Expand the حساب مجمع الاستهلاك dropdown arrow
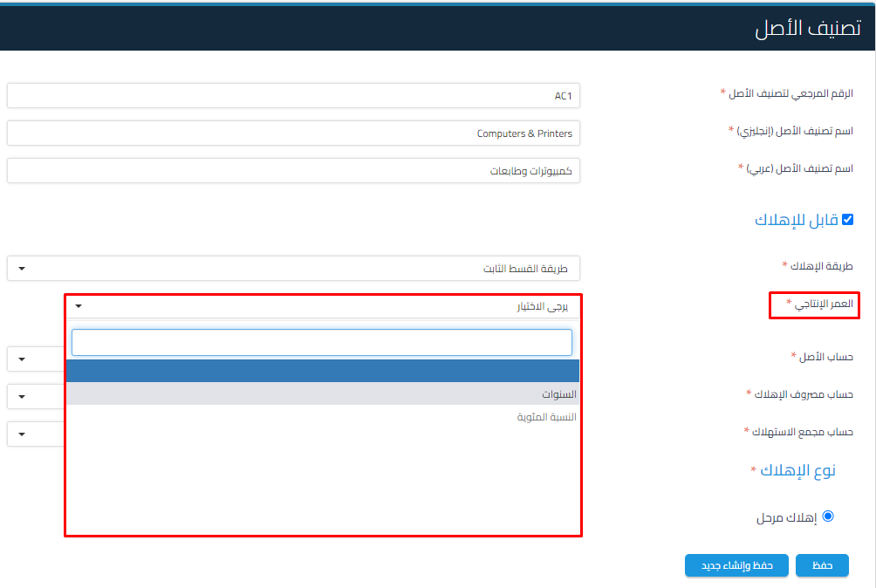Viewport: 876px width, 588px height. (22, 434)
